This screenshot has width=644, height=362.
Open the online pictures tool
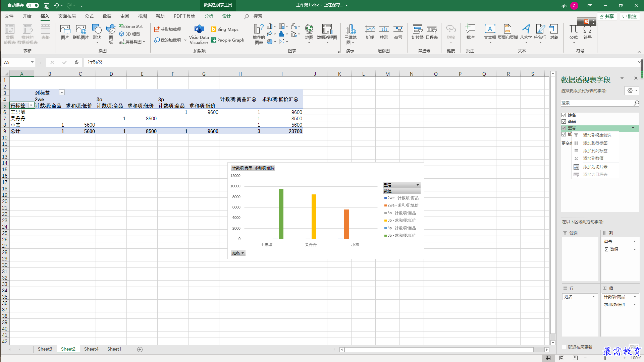click(80, 33)
